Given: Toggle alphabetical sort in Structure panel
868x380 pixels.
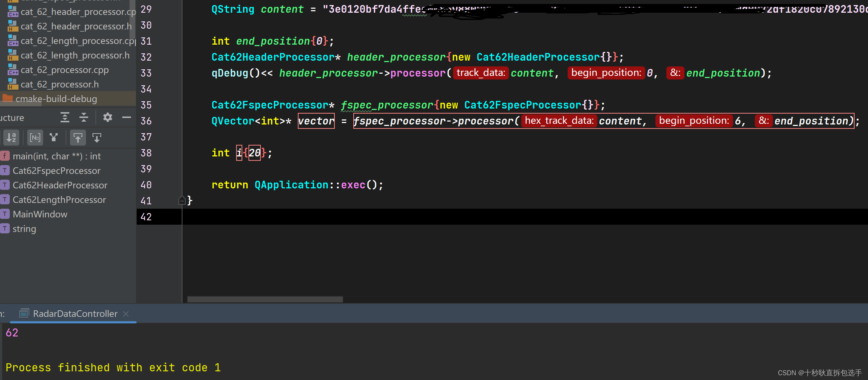Looking at the screenshot, I should [11, 138].
